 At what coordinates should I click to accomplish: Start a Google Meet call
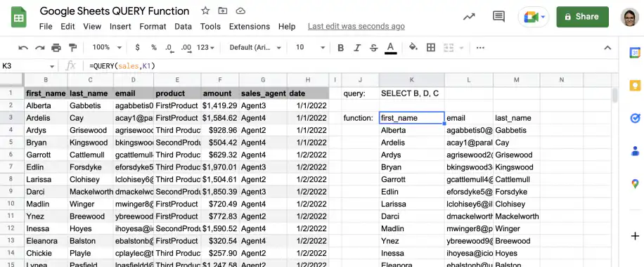pos(534,18)
